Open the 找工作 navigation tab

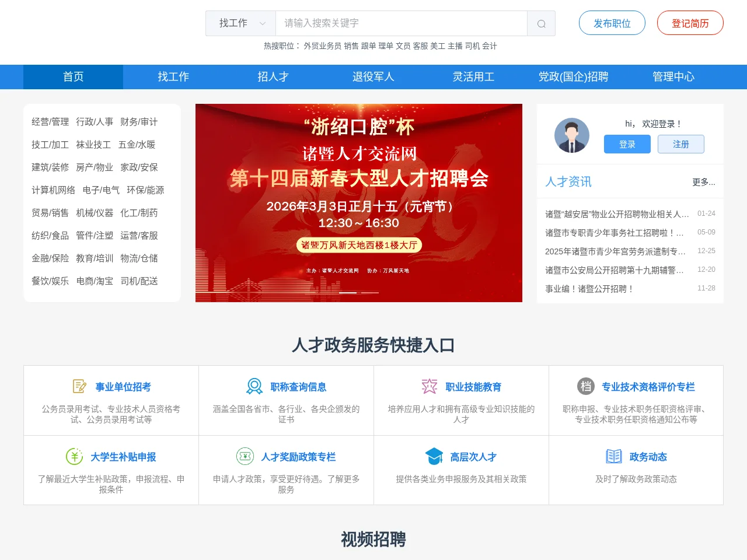pos(173,77)
